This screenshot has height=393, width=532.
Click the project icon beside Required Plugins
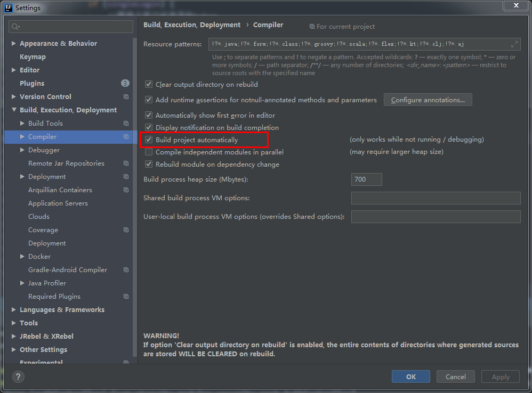tap(126, 297)
